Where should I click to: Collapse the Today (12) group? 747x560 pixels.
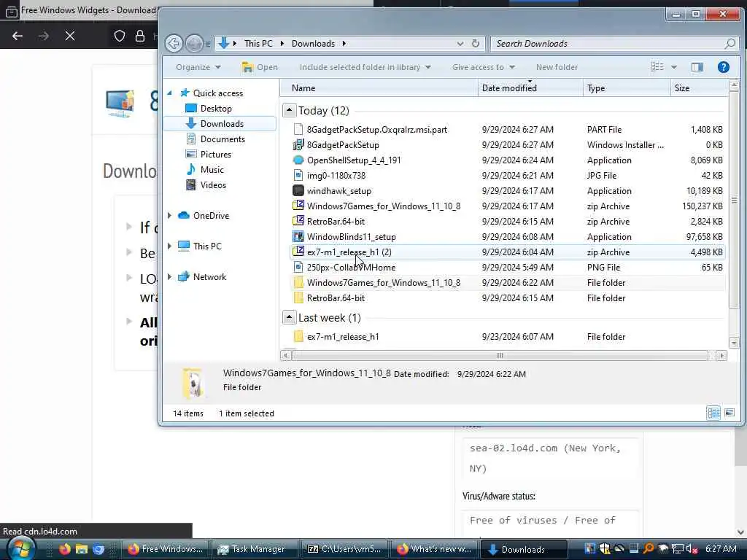coord(289,111)
